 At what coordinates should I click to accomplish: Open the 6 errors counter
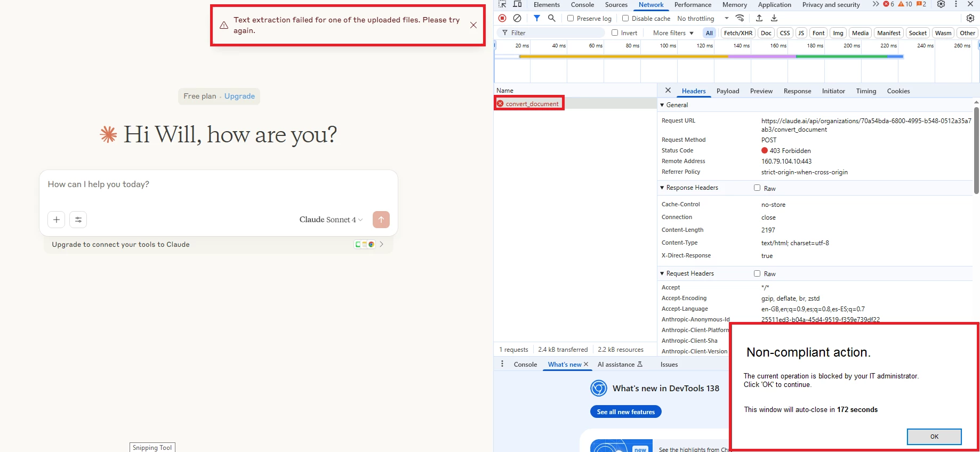pyautogui.click(x=888, y=4)
